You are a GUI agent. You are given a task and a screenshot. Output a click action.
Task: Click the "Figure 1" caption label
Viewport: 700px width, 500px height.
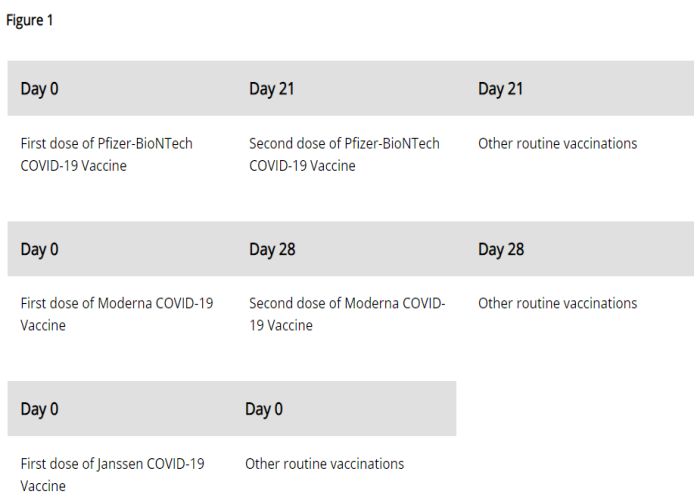pyautogui.click(x=30, y=21)
